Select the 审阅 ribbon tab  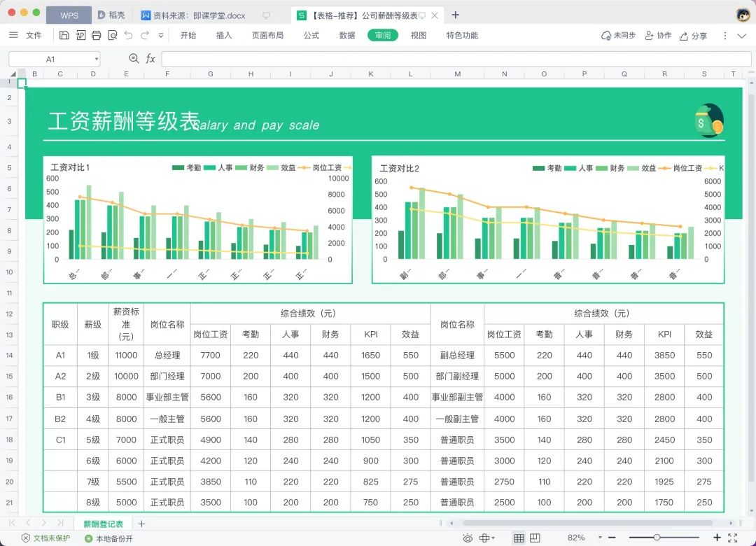[x=383, y=35]
